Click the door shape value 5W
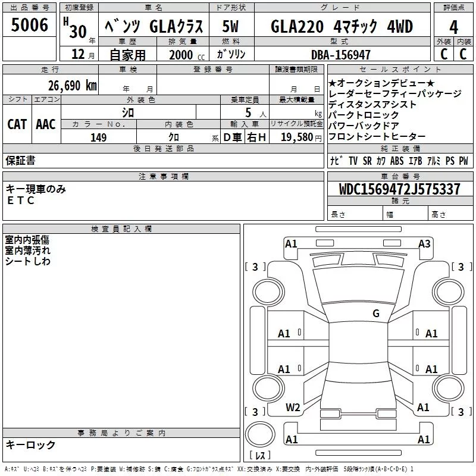Screen dimensions: 476x476 (x=230, y=26)
